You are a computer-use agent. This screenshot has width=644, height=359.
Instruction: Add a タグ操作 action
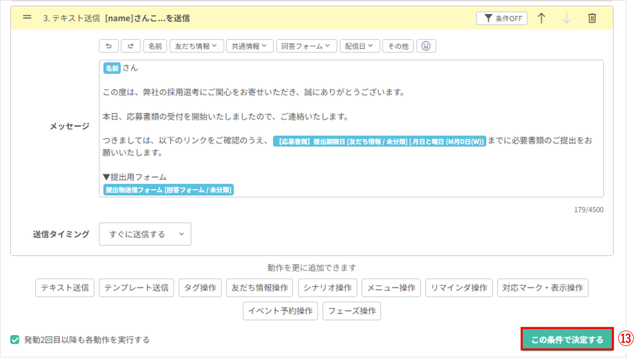click(200, 288)
